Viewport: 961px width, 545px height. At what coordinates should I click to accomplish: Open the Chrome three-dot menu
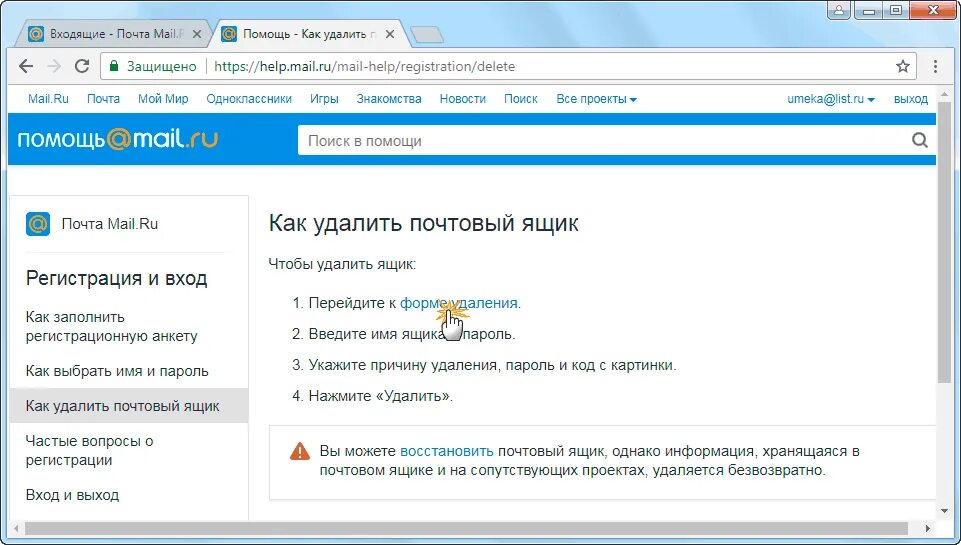coord(935,66)
